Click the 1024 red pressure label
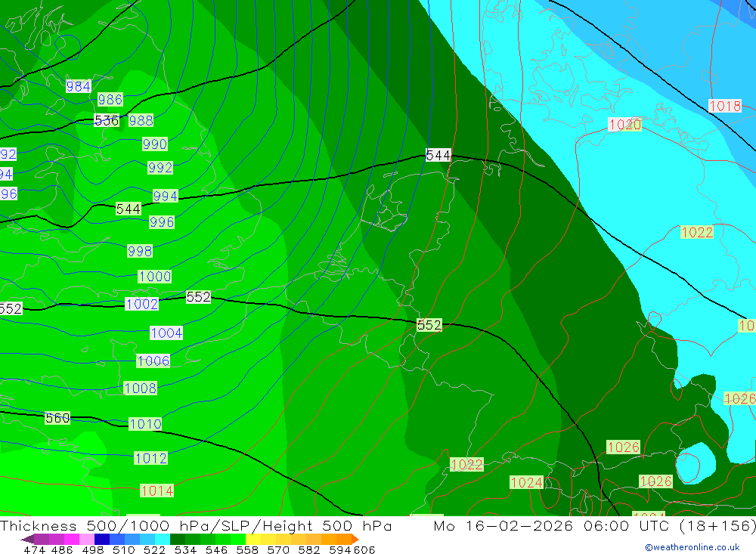756x554 pixels. click(527, 482)
